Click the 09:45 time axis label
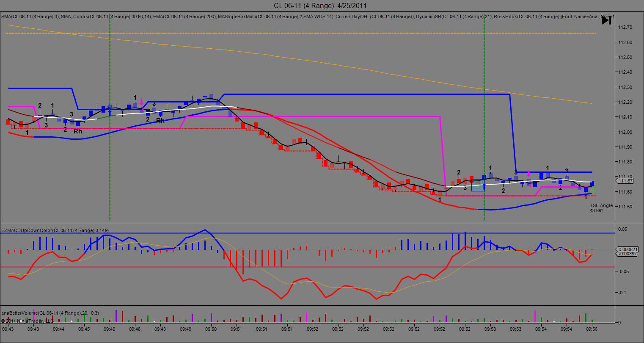 pos(84,329)
